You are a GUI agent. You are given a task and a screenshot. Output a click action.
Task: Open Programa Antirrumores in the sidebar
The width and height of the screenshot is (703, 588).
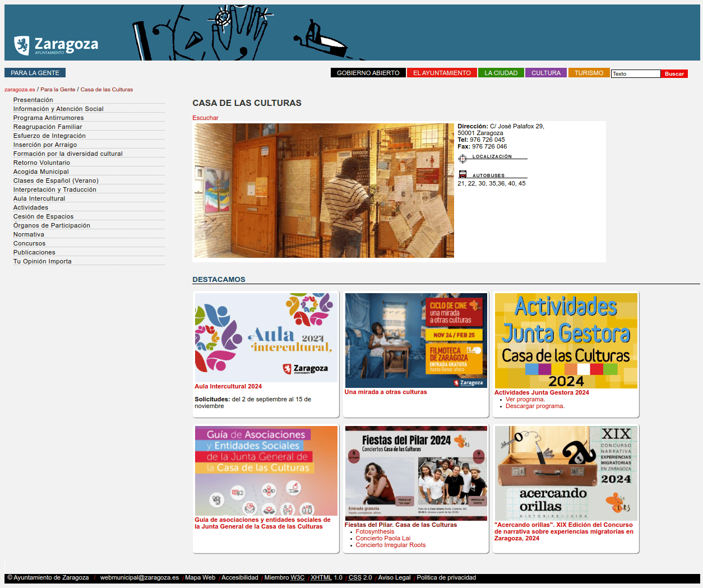[x=48, y=118]
